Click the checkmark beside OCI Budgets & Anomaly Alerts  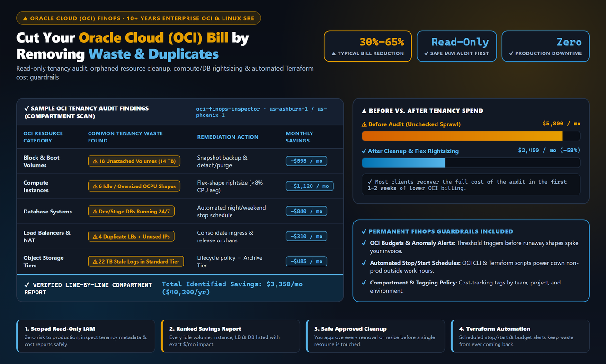point(364,243)
